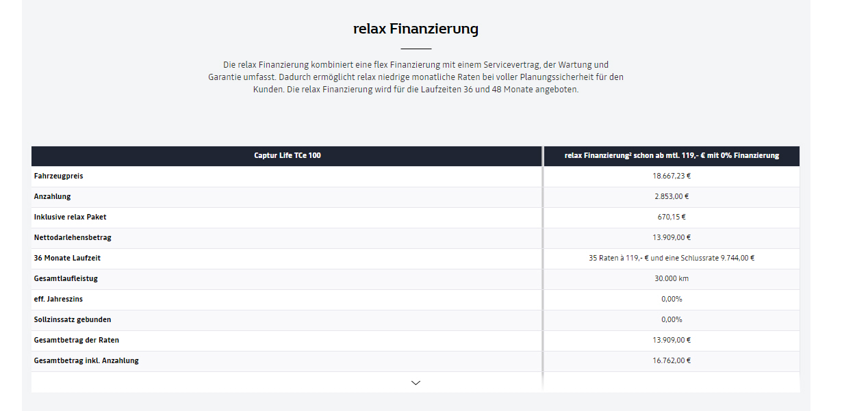Click the 18.667,23 € price value
Image resolution: width=868 pixels, height=411 pixels.
[672, 176]
